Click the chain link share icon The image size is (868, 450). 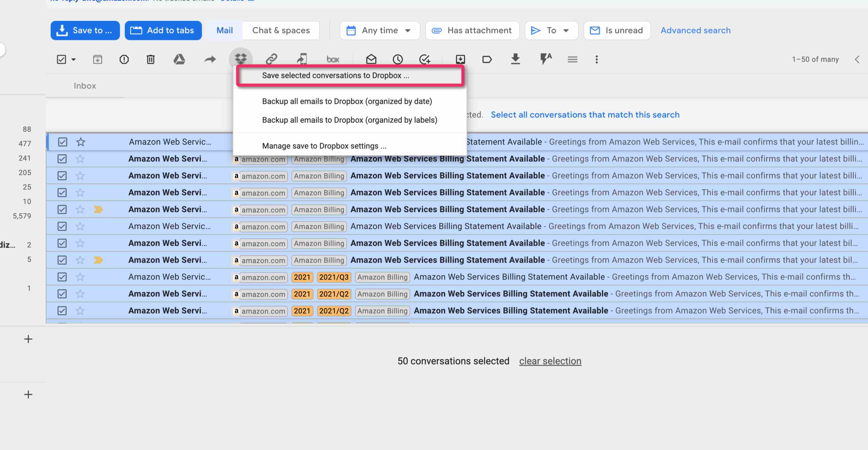(271, 59)
